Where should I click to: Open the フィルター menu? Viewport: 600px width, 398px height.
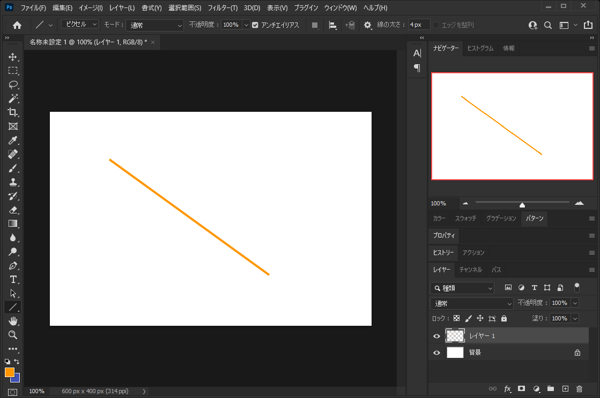pyautogui.click(x=223, y=8)
